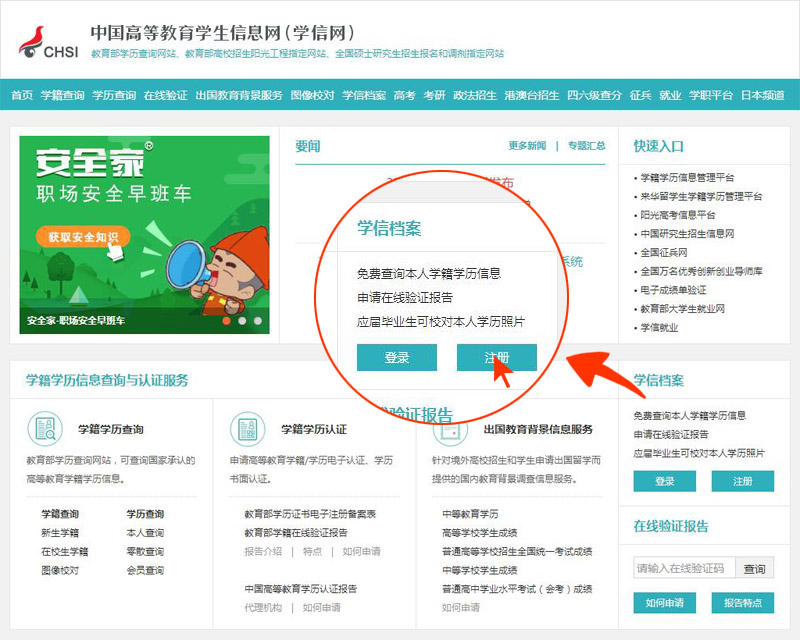
Task: Open the 在校生学籍 link
Action: [x=65, y=552]
